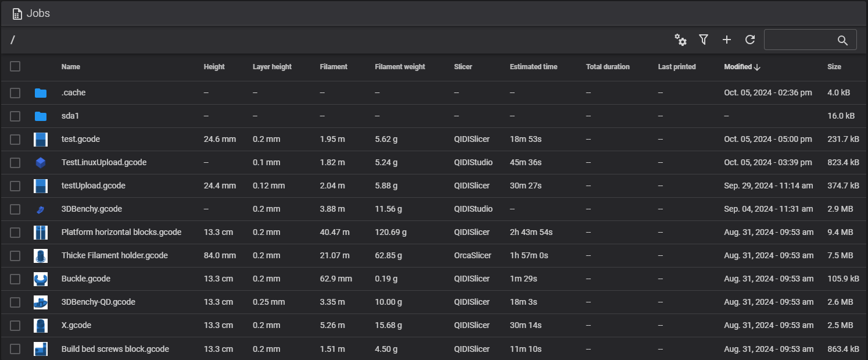Sort by Estimated time column header
This screenshot has height=360, width=868.
(x=533, y=67)
